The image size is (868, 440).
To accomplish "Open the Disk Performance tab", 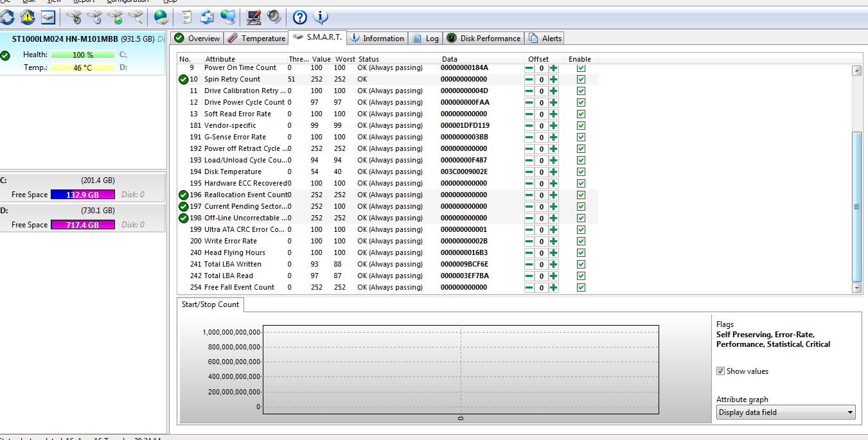I will (484, 39).
